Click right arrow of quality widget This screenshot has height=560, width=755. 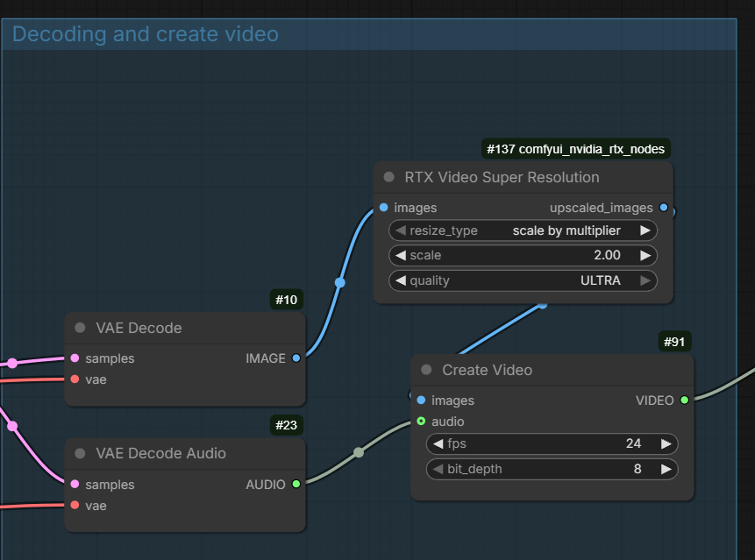click(645, 280)
